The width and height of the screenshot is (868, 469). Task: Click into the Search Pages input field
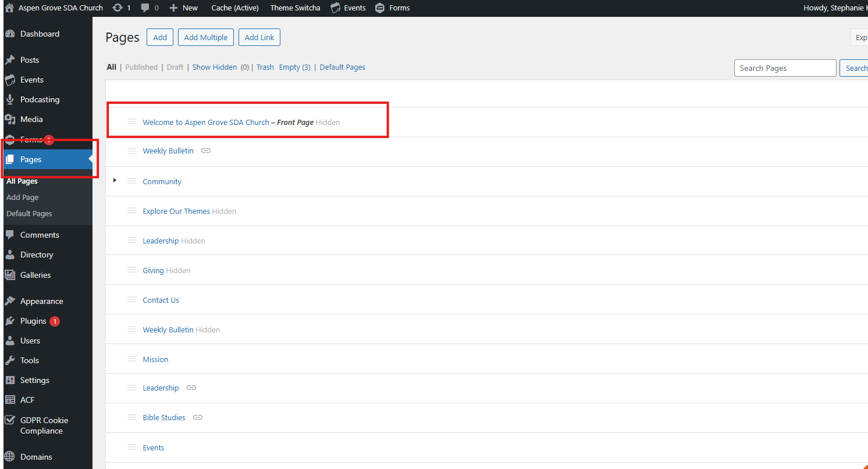(785, 68)
